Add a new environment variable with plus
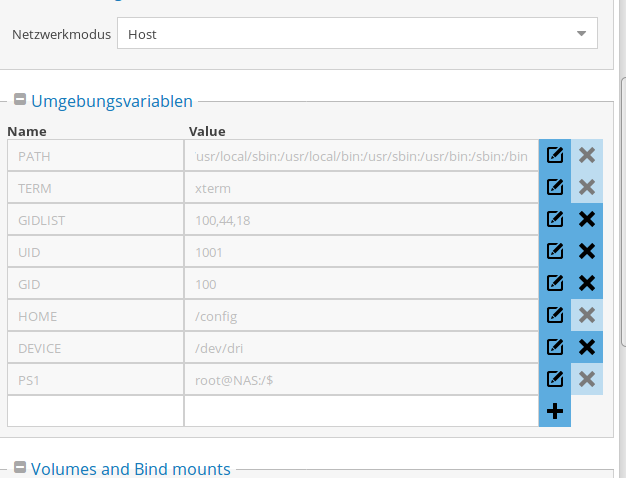626x478 pixels. click(x=555, y=411)
